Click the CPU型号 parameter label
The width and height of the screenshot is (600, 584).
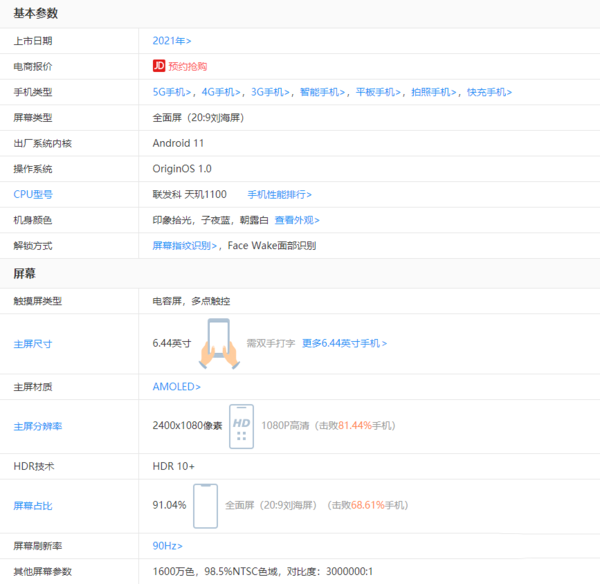point(33,194)
